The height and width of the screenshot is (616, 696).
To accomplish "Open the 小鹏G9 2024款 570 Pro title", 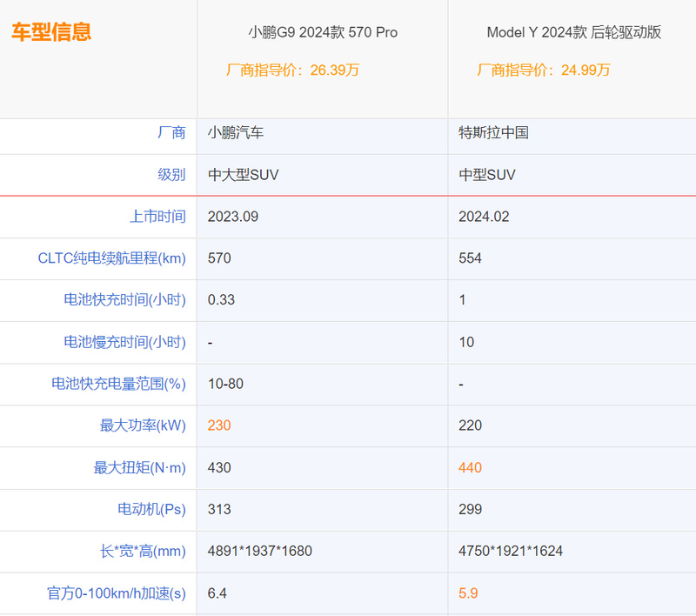I will 323,32.
